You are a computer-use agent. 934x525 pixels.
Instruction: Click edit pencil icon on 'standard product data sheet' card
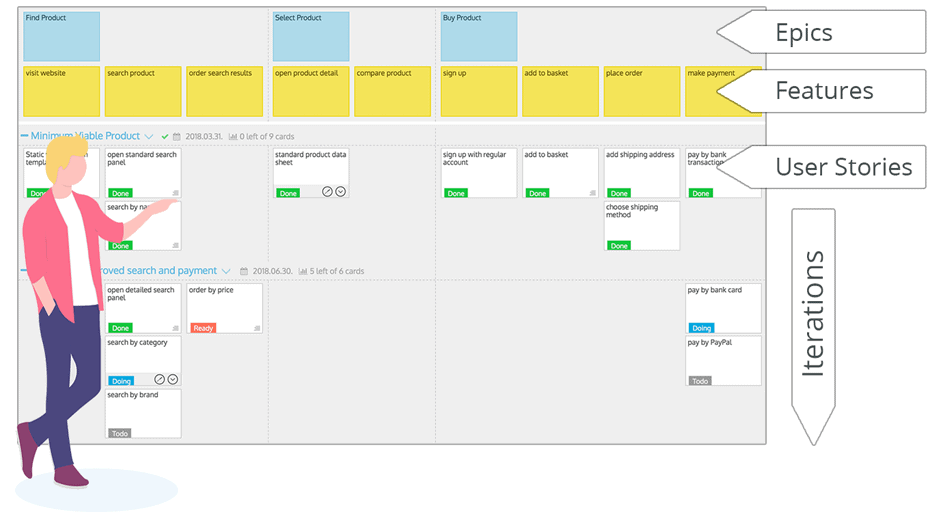coord(327,191)
